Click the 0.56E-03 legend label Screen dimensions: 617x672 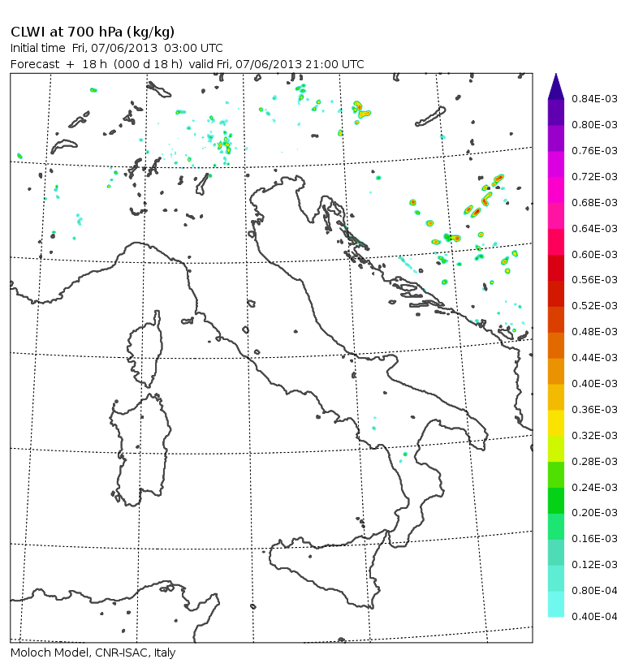pos(594,279)
